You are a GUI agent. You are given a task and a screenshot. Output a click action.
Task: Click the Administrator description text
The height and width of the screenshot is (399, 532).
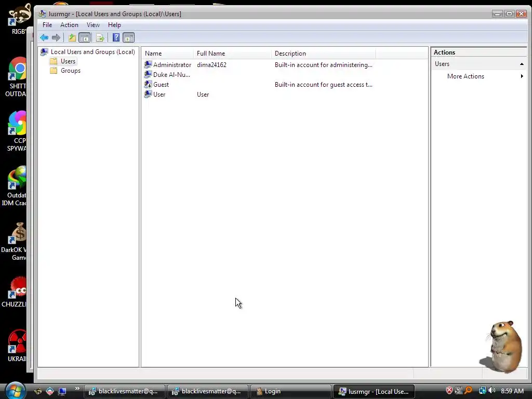323,65
